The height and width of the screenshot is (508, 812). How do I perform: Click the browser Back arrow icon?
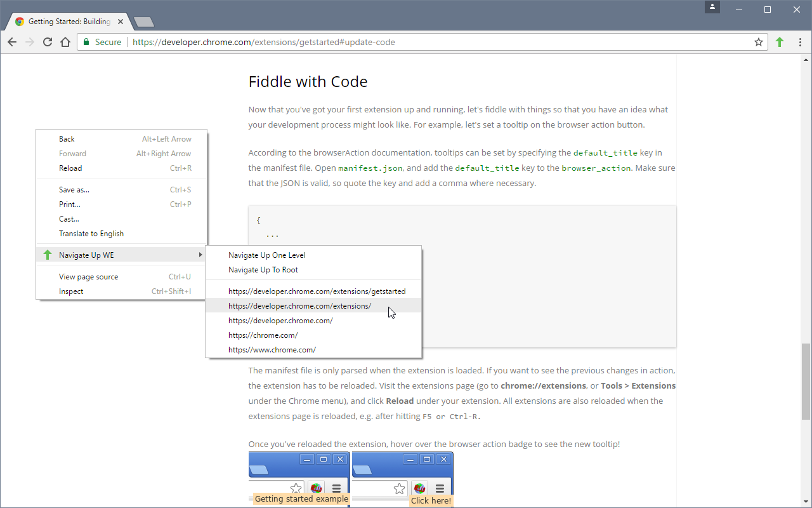(12, 42)
